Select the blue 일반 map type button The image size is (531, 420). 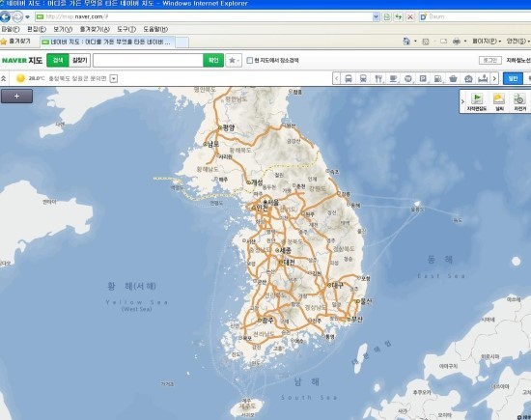[513, 78]
